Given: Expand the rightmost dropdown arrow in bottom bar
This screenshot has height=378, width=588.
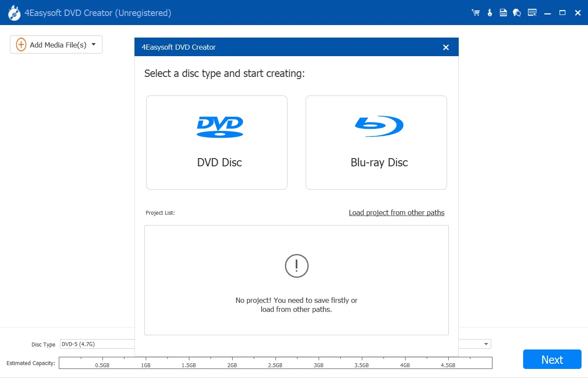Looking at the screenshot, I should [x=486, y=344].
